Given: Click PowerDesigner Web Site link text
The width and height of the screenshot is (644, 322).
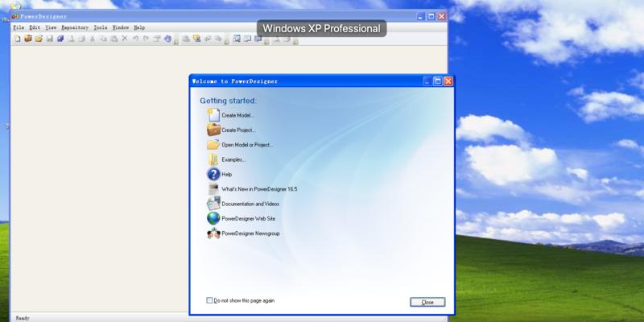Looking at the screenshot, I should point(249,219).
